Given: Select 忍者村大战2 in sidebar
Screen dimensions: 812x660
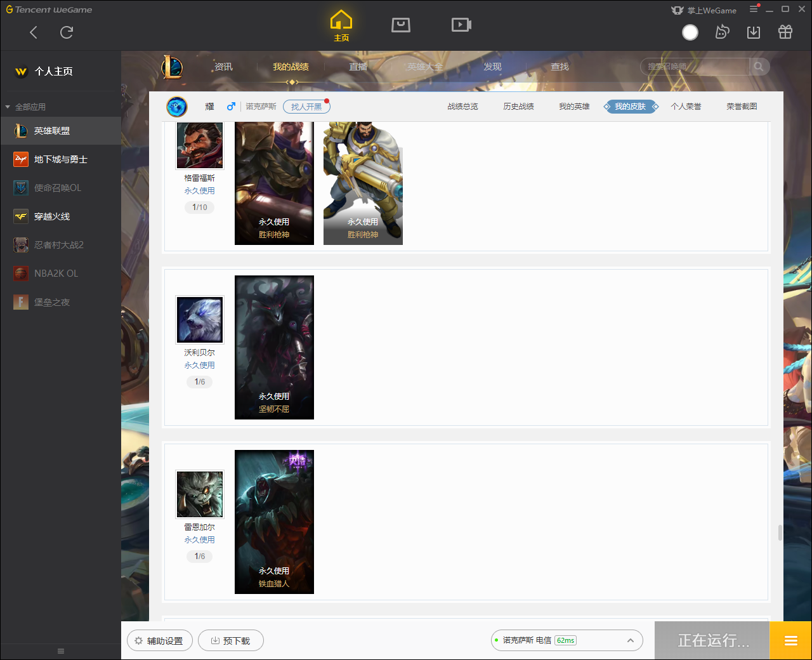Looking at the screenshot, I should click(x=60, y=245).
